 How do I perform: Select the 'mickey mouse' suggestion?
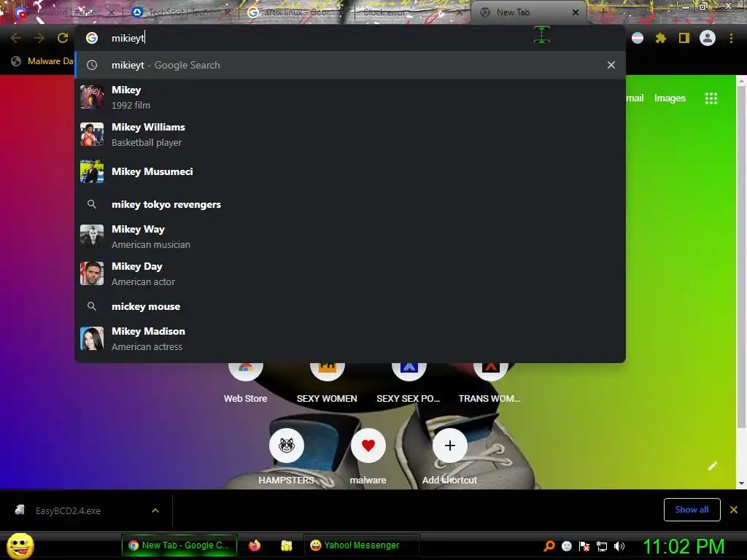[350, 306]
